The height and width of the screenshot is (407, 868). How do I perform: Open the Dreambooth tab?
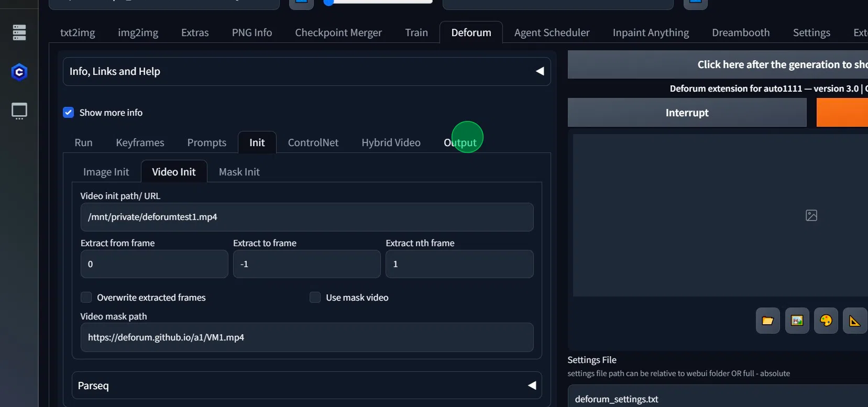click(741, 32)
